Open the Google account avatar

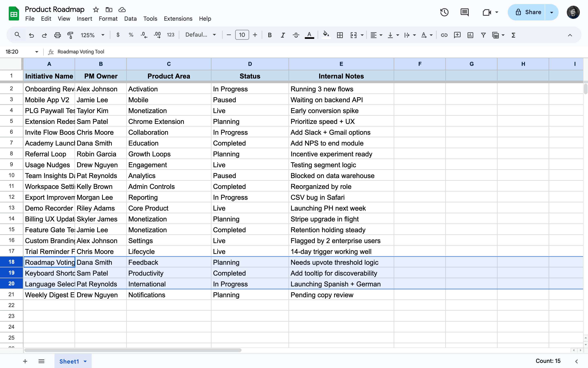[573, 12]
